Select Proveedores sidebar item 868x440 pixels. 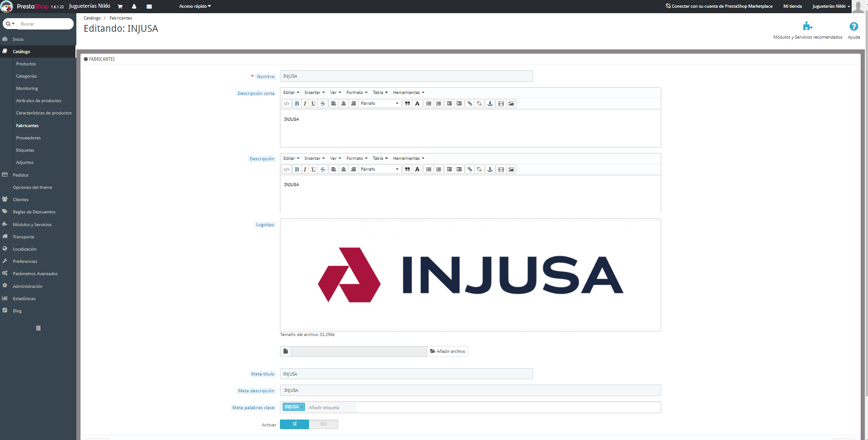(28, 138)
